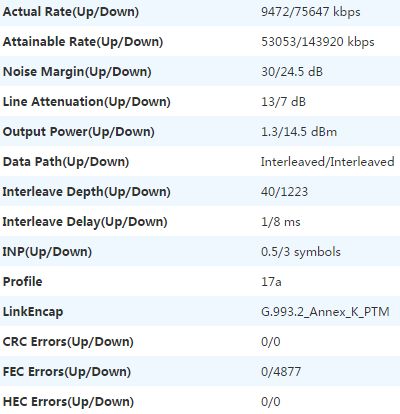Select the 30/24.5 dB value

click(x=292, y=72)
